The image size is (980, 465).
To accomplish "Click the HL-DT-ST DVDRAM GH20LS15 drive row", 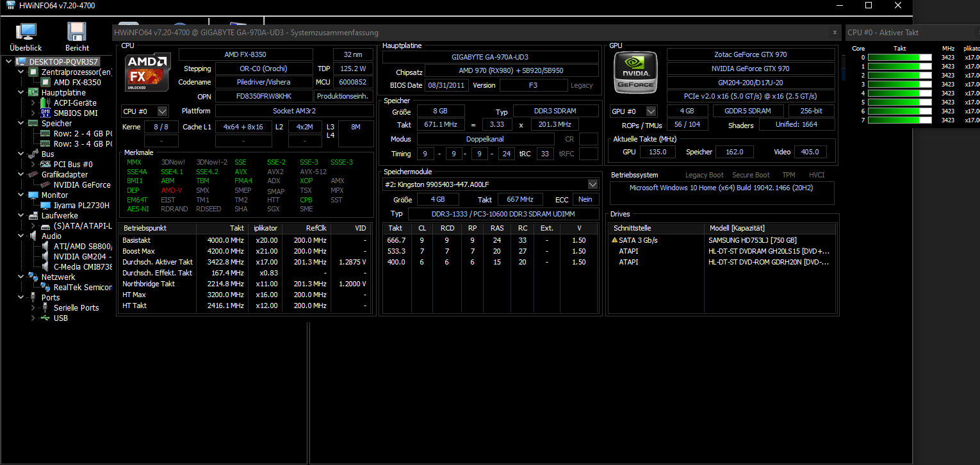I will [x=722, y=251].
